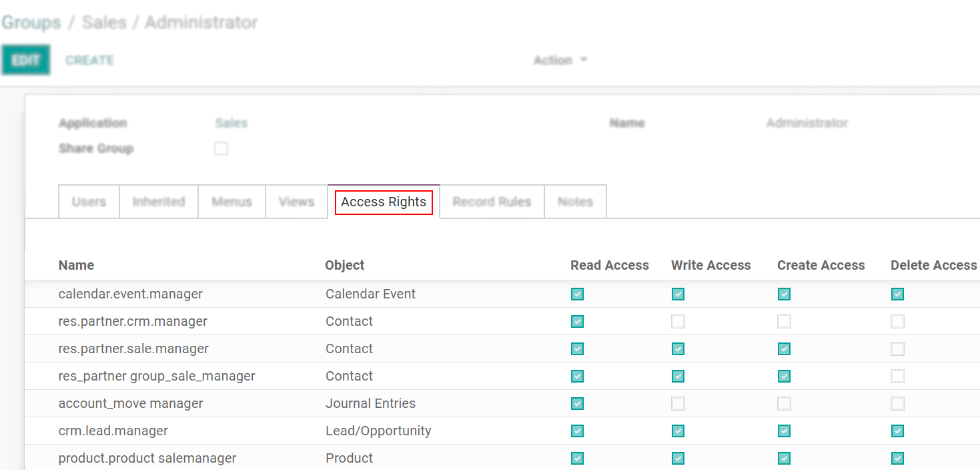The width and height of the screenshot is (980, 470).
Task: Select the Menus tab
Action: click(x=231, y=201)
